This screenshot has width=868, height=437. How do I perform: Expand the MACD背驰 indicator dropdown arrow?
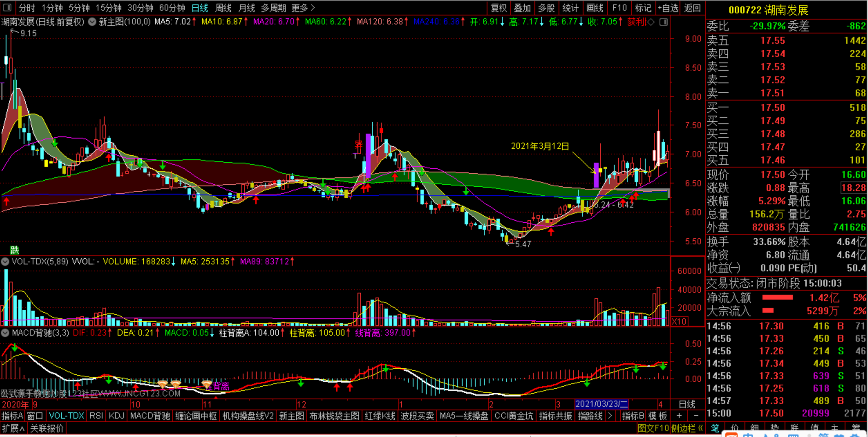pyautogui.click(x=5, y=332)
